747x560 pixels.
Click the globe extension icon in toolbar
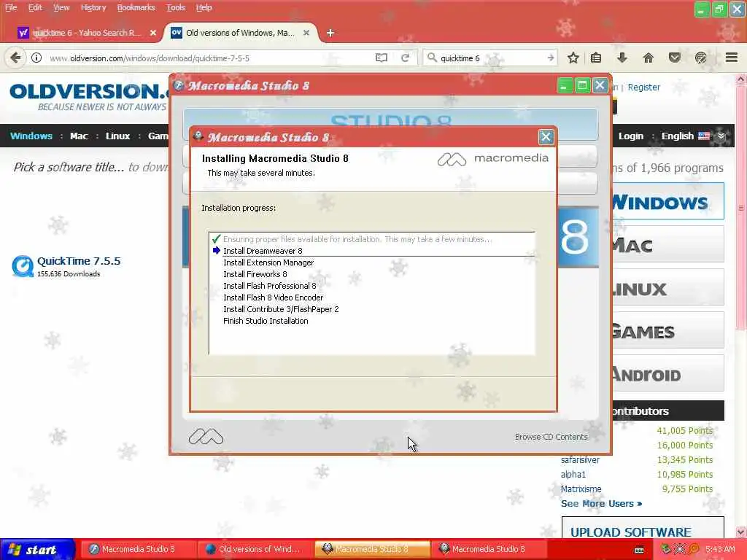coord(700,58)
